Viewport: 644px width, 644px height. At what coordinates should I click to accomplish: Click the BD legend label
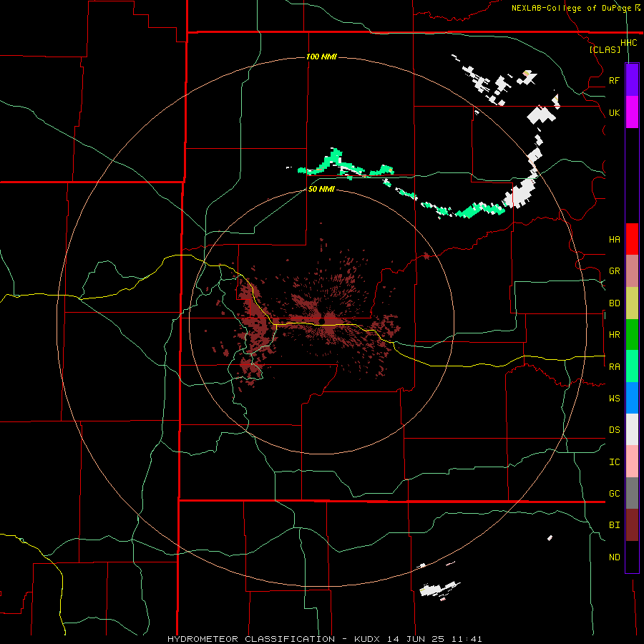[614, 303]
